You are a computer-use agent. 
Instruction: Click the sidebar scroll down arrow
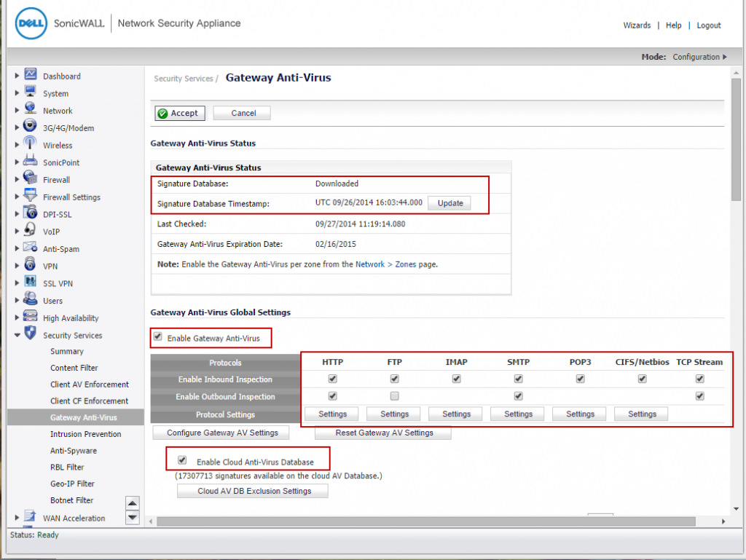pos(133,517)
